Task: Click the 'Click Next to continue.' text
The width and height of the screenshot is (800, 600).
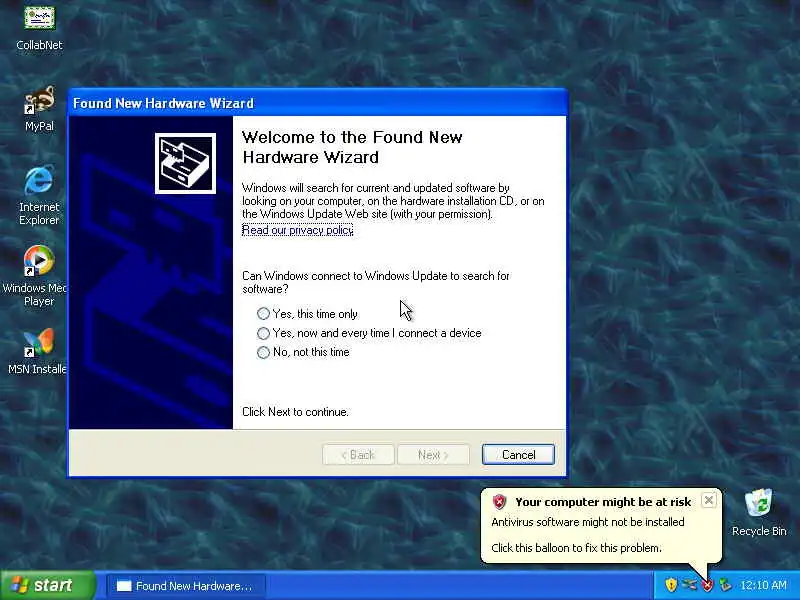Action: tap(295, 412)
